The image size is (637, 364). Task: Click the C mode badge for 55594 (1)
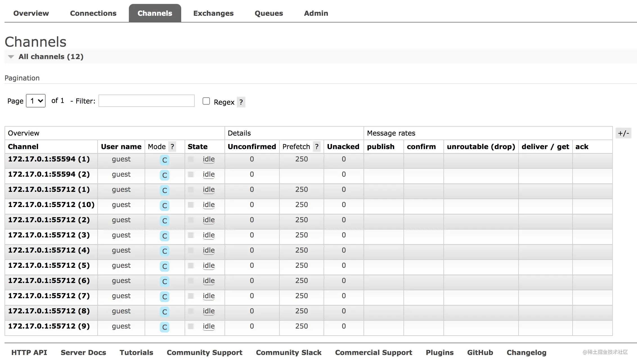pyautogui.click(x=165, y=160)
